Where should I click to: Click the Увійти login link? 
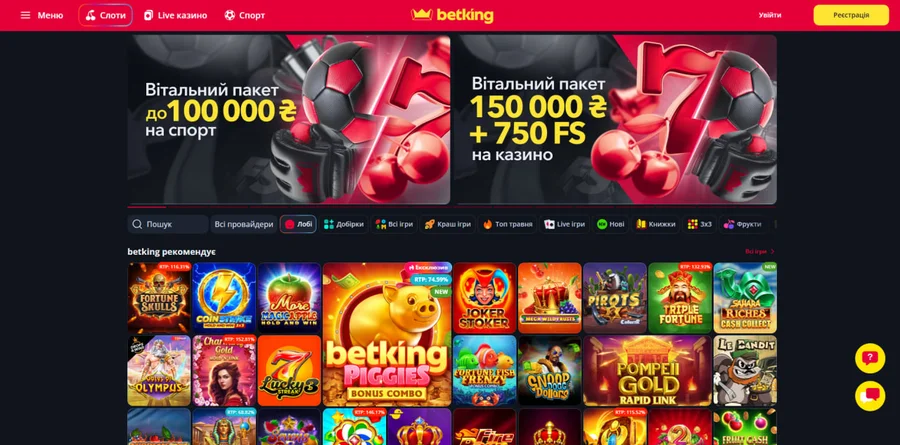[x=770, y=16]
